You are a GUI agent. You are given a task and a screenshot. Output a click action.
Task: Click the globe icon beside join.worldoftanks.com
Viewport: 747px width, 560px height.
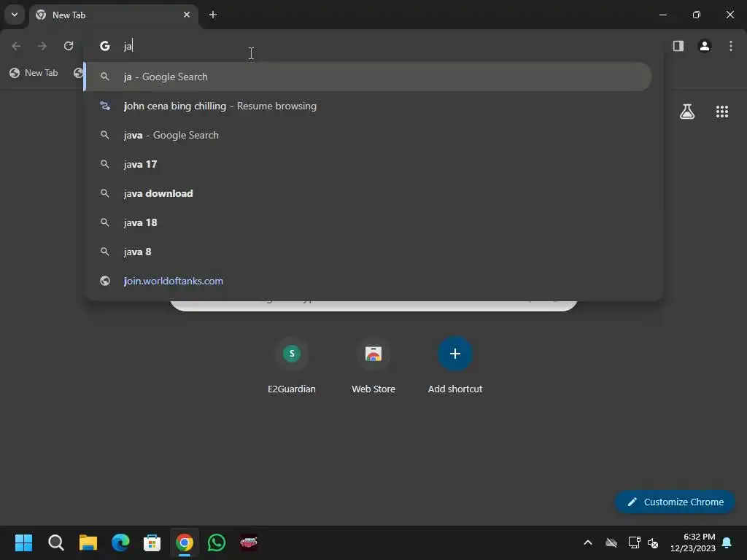(105, 281)
